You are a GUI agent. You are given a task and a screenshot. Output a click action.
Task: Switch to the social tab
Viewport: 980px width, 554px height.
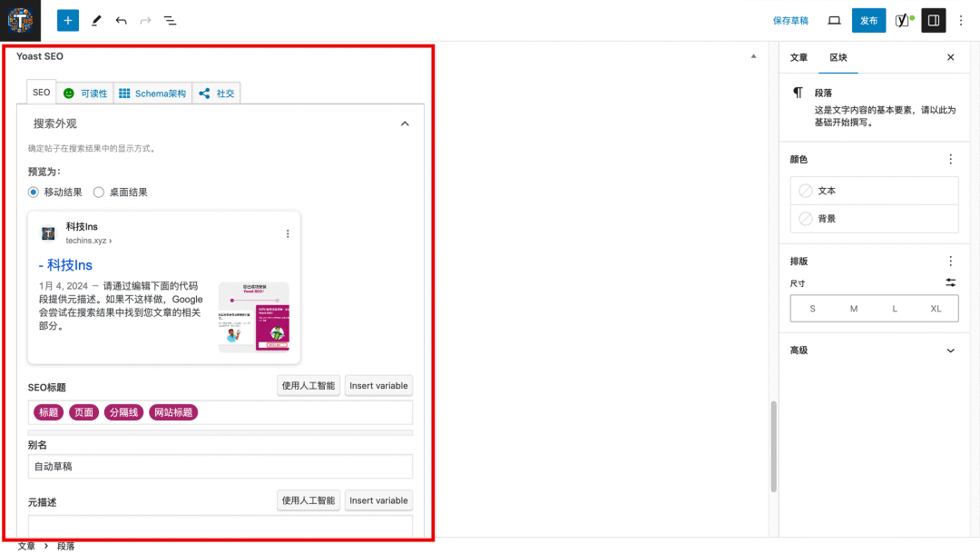tap(216, 94)
